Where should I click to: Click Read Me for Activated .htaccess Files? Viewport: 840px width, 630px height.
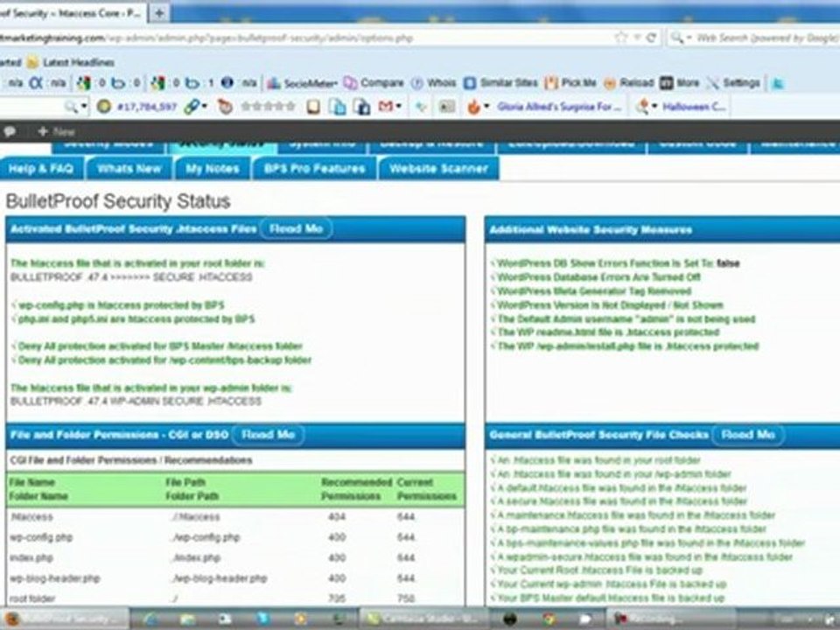pyautogui.click(x=296, y=228)
